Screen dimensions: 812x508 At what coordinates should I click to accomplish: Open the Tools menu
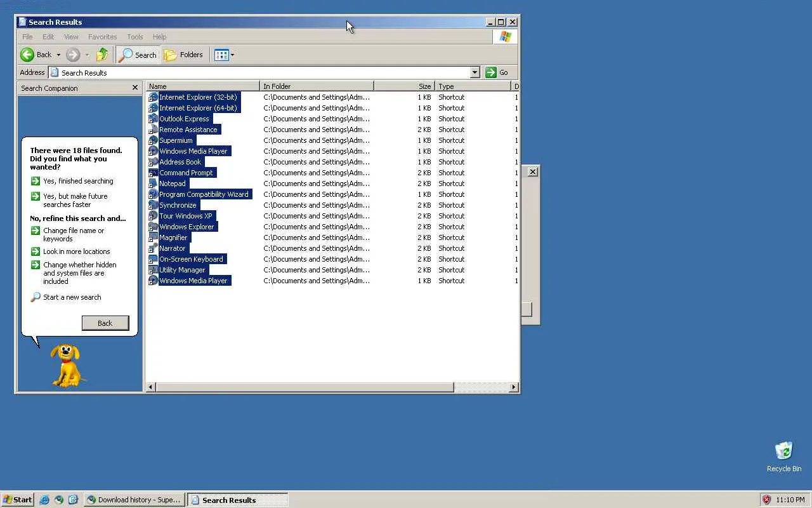tap(135, 37)
